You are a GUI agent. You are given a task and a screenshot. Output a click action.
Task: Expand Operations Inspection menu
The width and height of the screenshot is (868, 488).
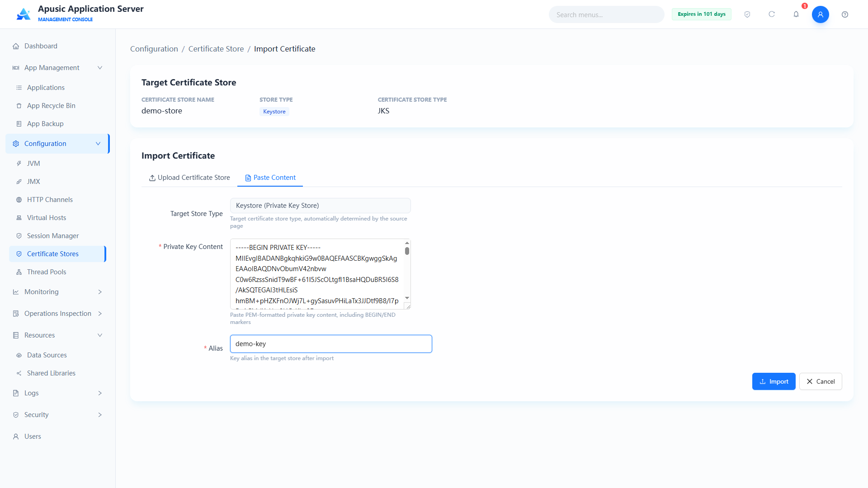tap(57, 314)
